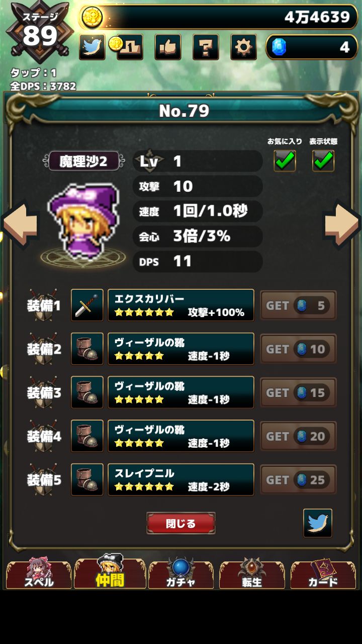Select the Excalibur sword equipment icon
This screenshot has height=644, width=362.
[87, 305]
